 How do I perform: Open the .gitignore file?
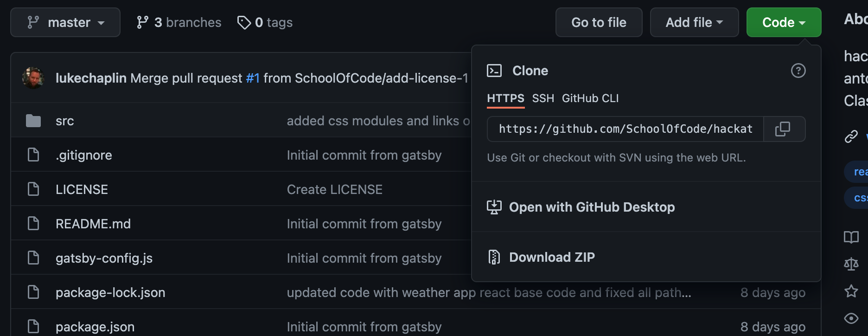(x=84, y=155)
